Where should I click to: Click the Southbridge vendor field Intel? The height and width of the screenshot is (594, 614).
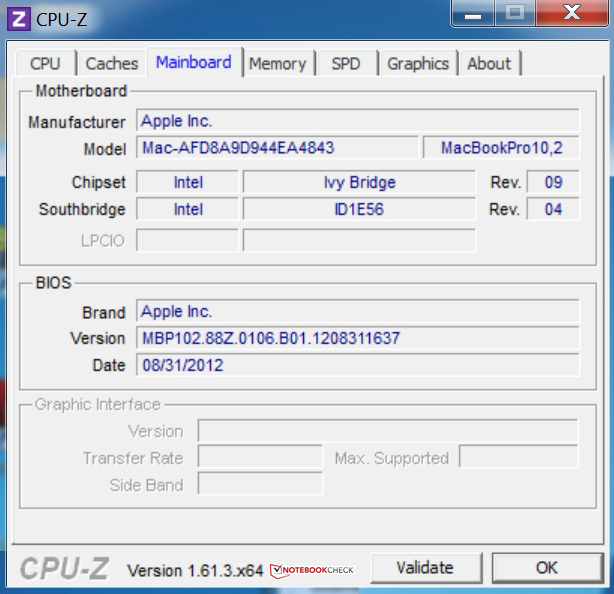click(x=187, y=209)
